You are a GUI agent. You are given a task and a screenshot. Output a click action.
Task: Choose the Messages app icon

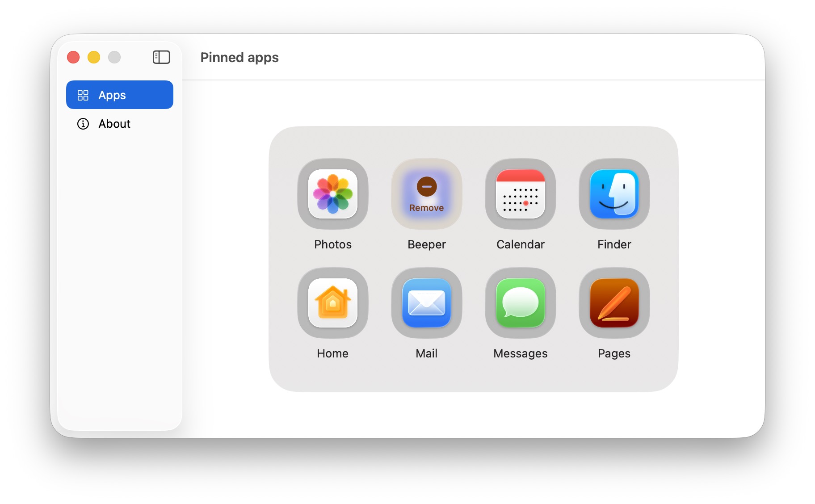521,303
